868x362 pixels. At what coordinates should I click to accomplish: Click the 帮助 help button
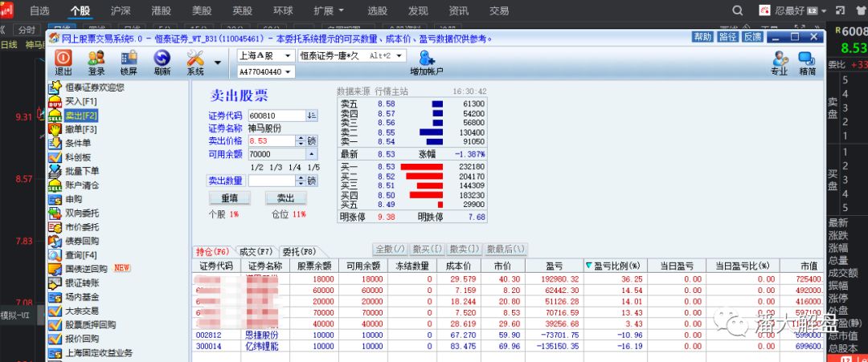[702, 36]
